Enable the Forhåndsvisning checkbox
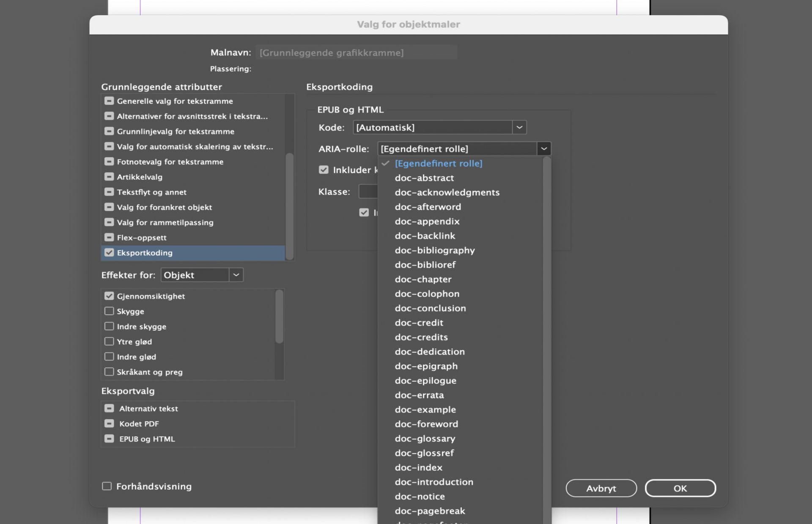Viewport: 812px width, 524px height. point(107,486)
